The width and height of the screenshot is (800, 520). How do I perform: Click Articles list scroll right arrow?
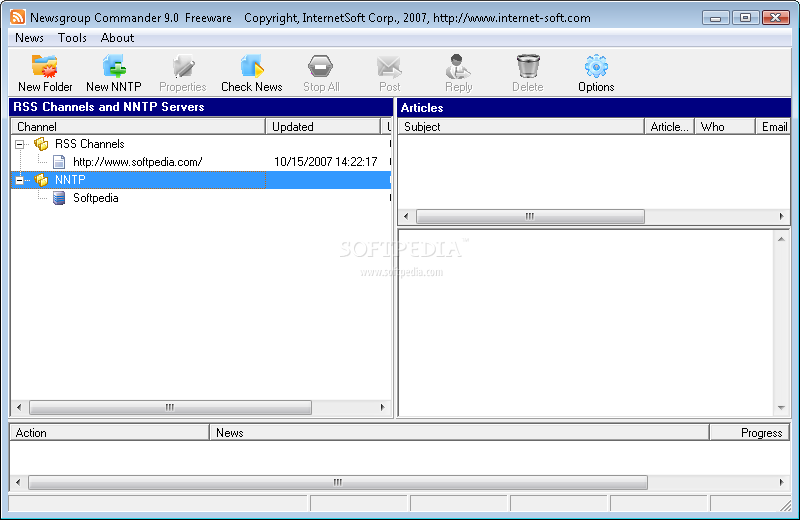point(782,216)
